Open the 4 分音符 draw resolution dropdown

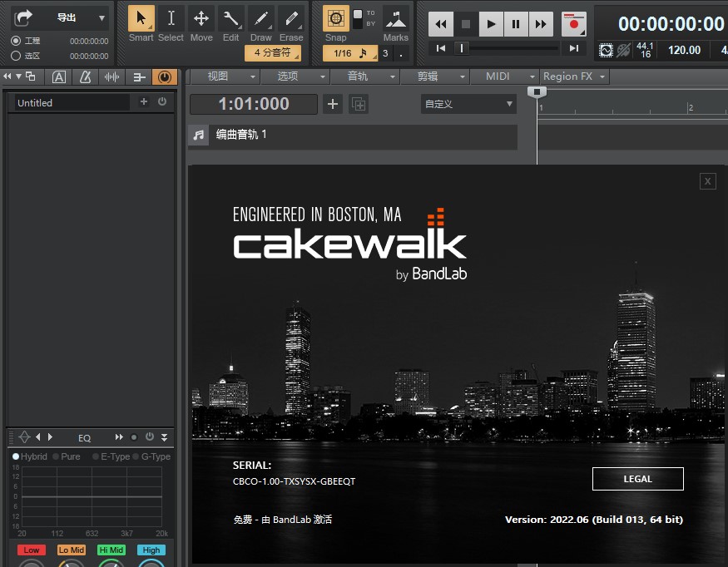[273, 53]
